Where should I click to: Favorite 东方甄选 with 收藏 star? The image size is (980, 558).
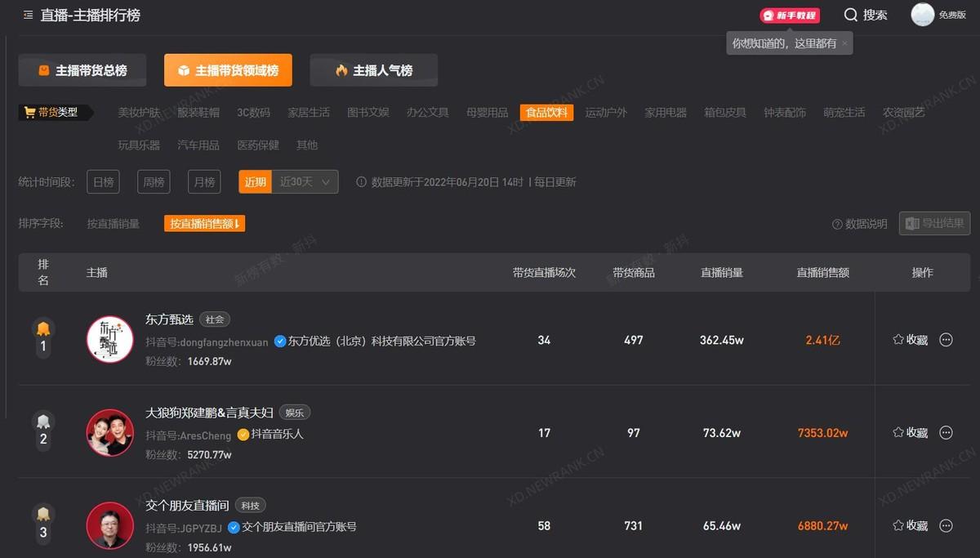pyautogui.click(x=910, y=340)
